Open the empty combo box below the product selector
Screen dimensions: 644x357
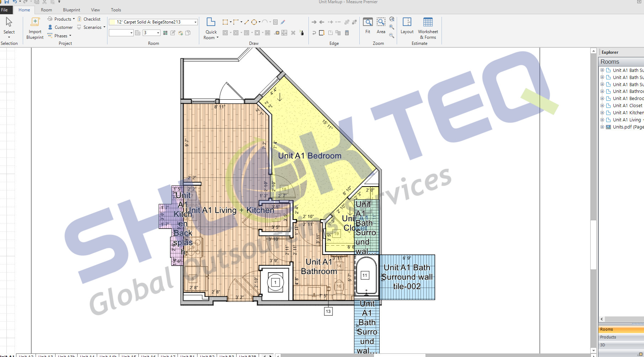coord(121,33)
